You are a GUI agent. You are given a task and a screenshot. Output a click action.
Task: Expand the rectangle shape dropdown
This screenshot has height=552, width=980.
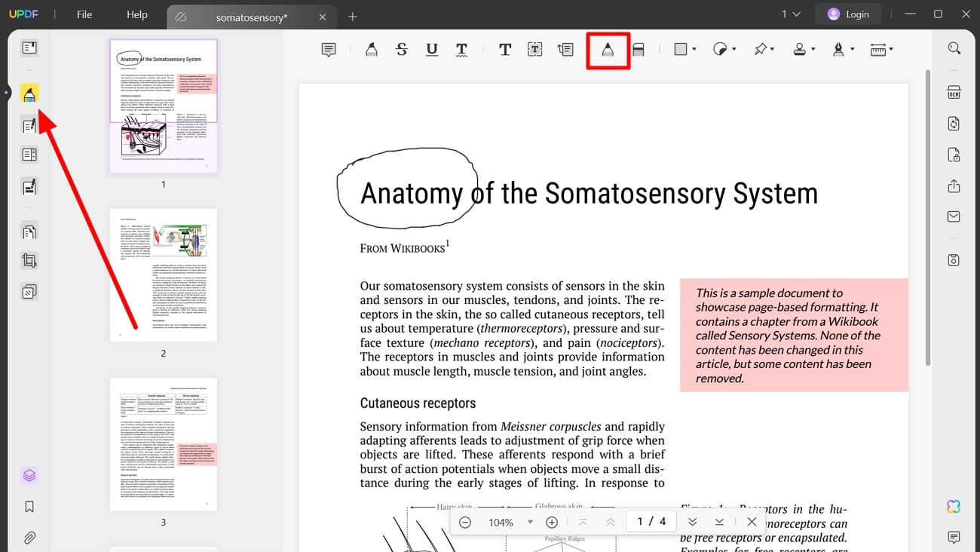pos(694,50)
